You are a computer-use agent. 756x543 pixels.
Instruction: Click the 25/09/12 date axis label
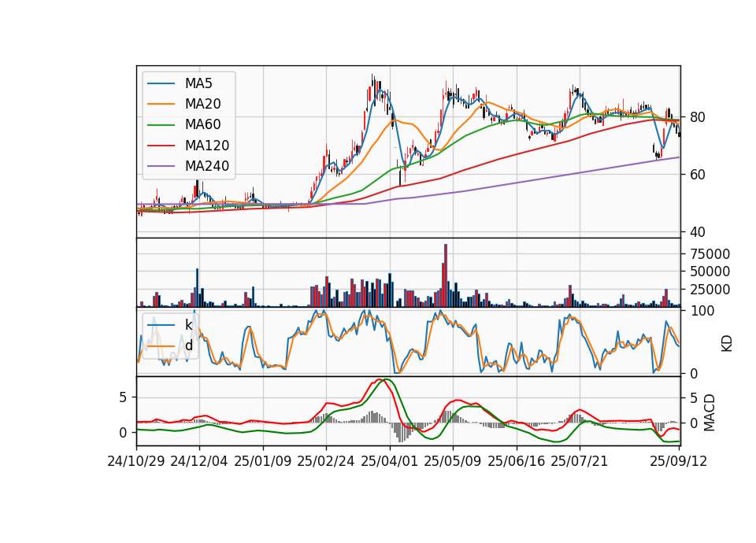point(679,461)
